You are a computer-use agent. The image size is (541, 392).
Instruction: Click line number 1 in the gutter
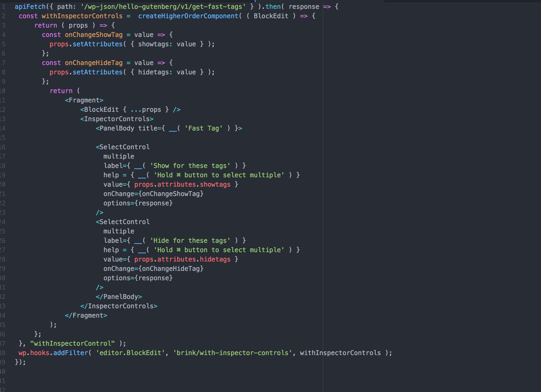(3, 6)
